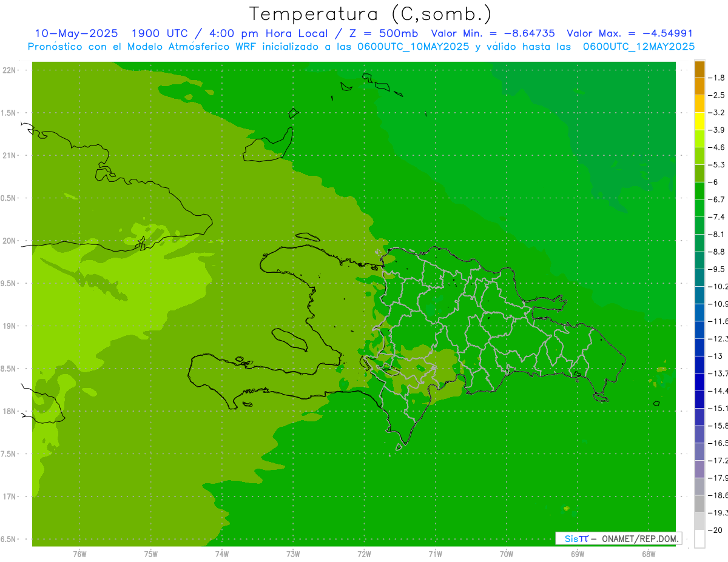Click the '76W' longitude label
This screenshot has height=562, width=728.
point(79,554)
